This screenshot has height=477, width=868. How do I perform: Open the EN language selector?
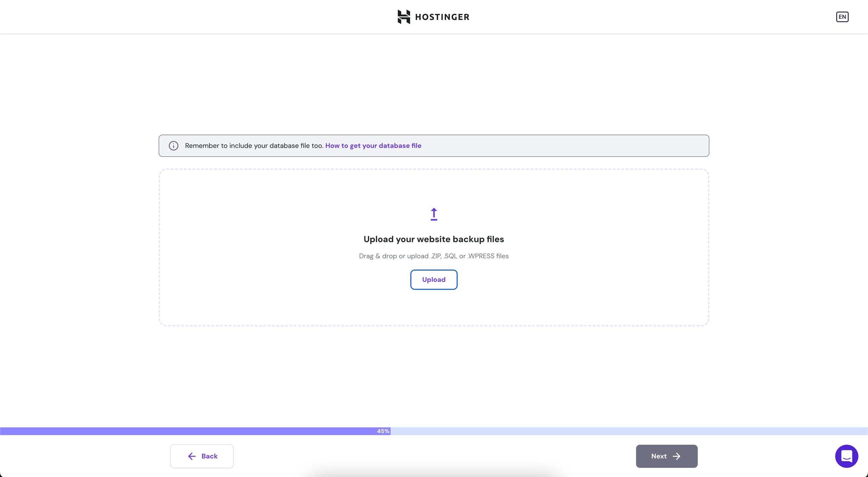click(842, 17)
